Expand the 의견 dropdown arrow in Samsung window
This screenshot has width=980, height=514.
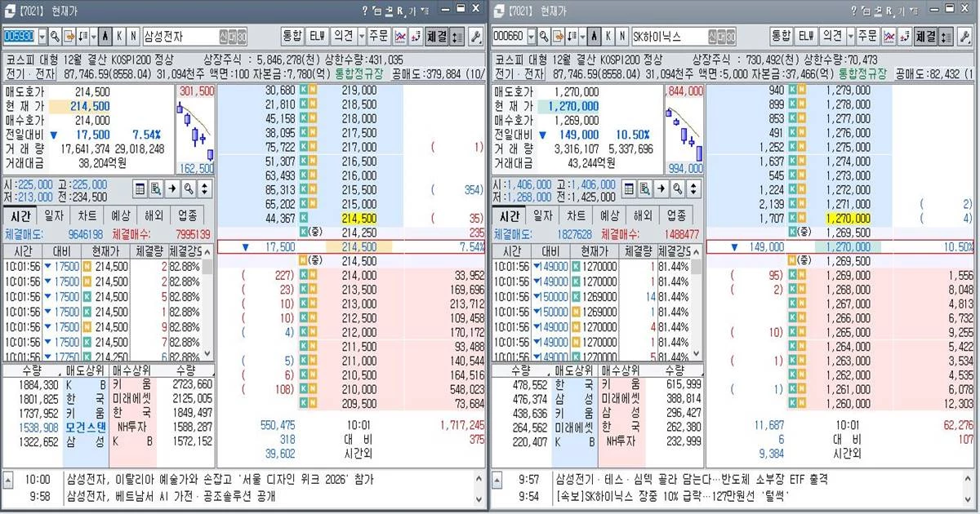361,37
